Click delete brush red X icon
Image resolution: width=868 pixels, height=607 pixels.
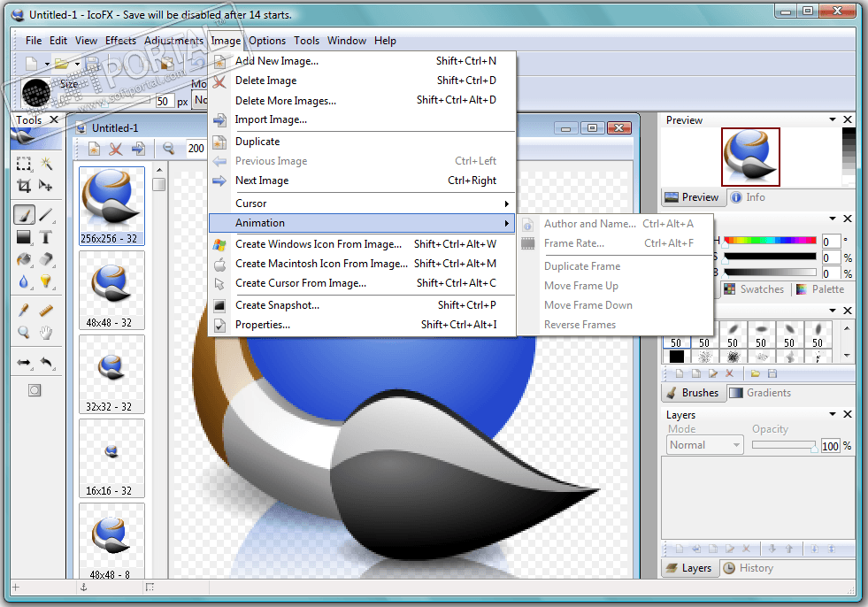pos(730,373)
